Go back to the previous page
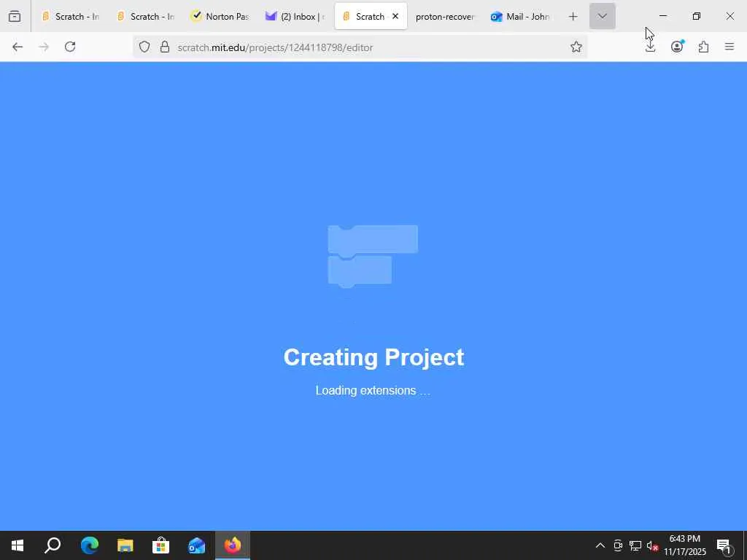This screenshot has height=560, width=747. 18,47
